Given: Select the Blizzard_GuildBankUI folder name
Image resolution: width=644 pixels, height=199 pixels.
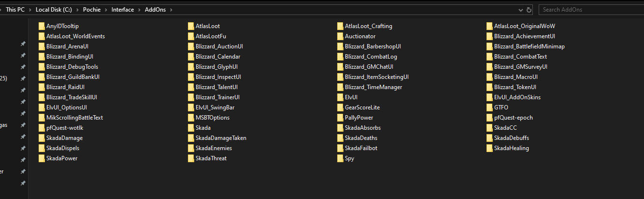Looking at the screenshot, I should tap(73, 77).
